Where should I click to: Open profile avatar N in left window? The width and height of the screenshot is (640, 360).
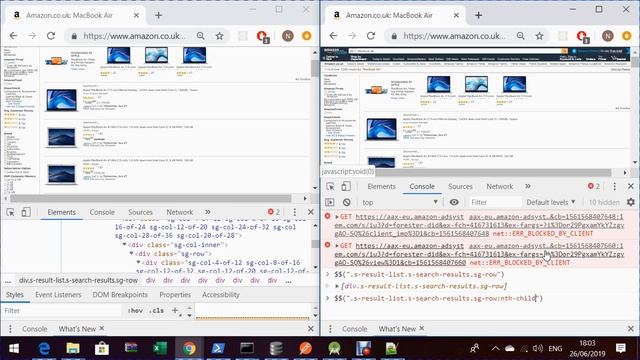[288, 36]
